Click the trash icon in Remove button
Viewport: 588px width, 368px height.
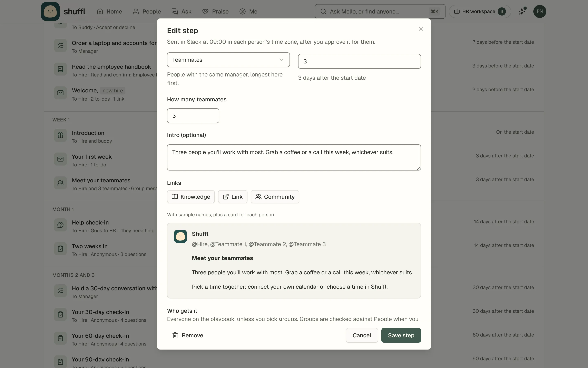tap(175, 335)
